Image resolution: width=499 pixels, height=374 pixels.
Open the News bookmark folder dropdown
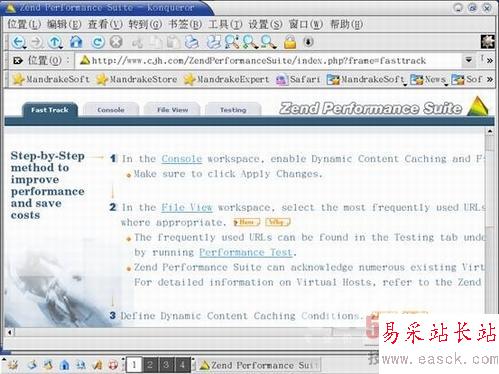[x=429, y=79]
